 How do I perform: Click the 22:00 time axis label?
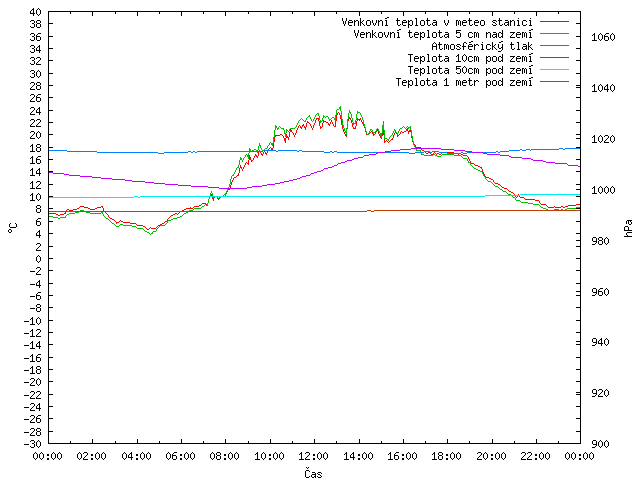tap(535, 456)
